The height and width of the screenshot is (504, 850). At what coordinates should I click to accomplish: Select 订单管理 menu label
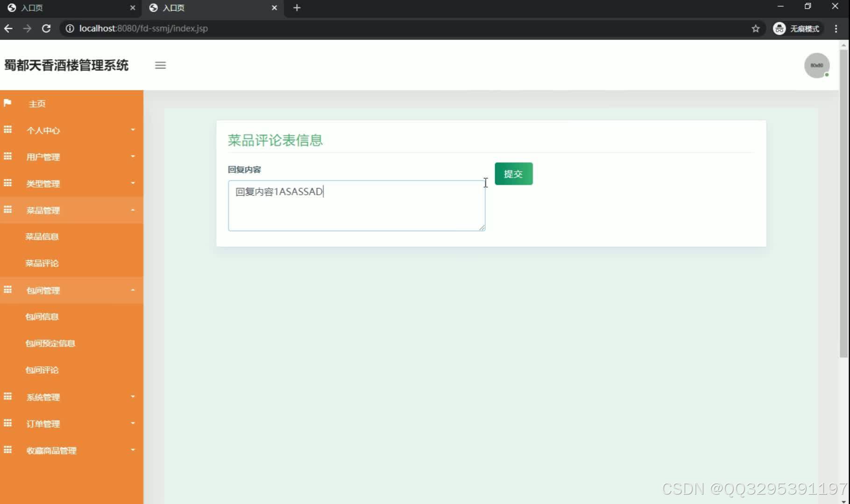(43, 424)
